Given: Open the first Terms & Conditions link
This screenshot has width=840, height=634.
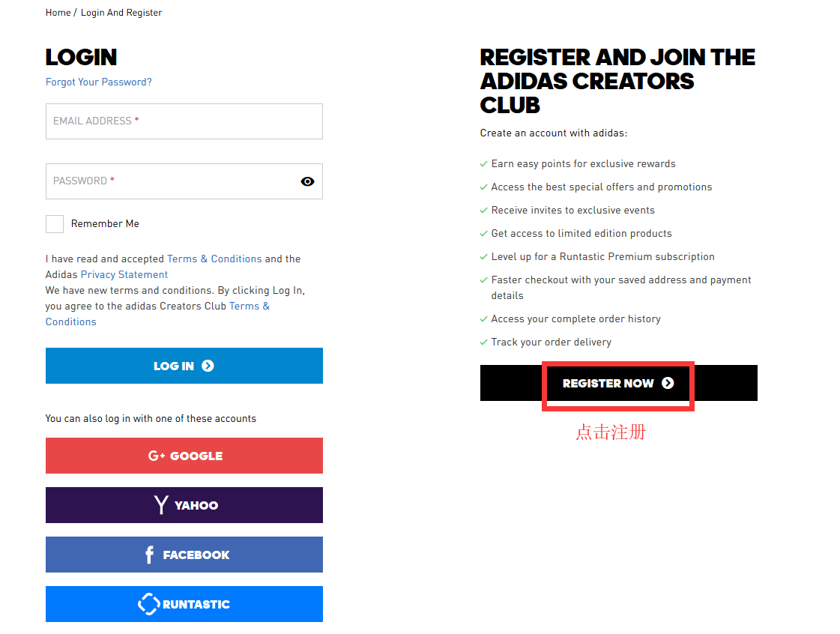Looking at the screenshot, I should (x=214, y=259).
